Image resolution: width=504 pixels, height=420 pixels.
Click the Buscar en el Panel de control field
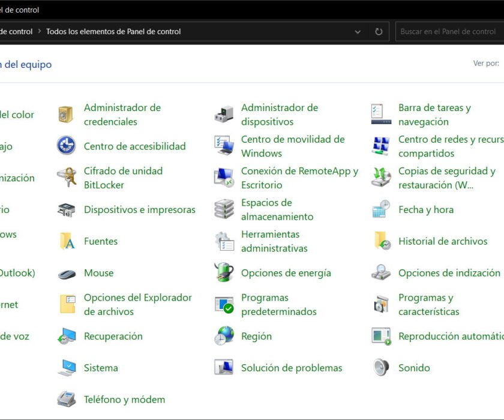pyautogui.click(x=449, y=31)
